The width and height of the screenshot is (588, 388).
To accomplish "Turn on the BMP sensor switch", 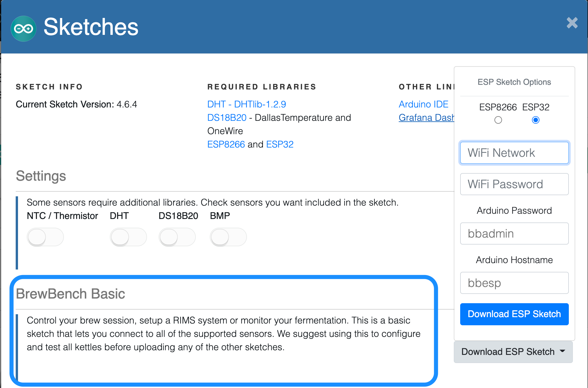I will [228, 237].
